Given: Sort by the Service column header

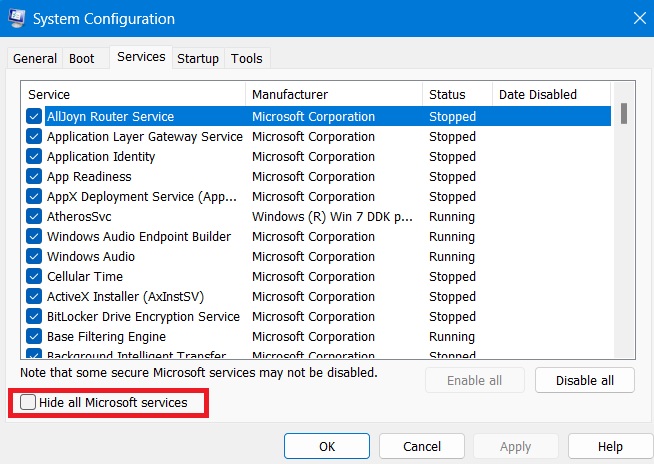Looking at the screenshot, I should pos(133,94).
